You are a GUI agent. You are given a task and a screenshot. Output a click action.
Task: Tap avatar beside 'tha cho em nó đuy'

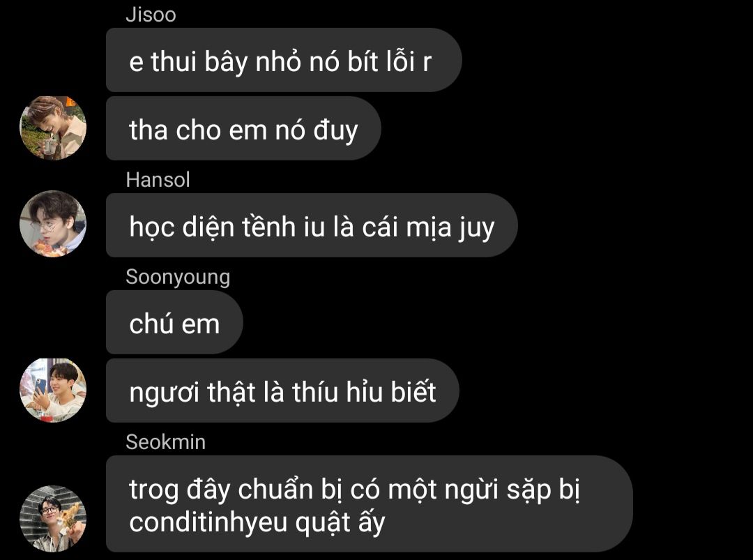coord(53,128)
